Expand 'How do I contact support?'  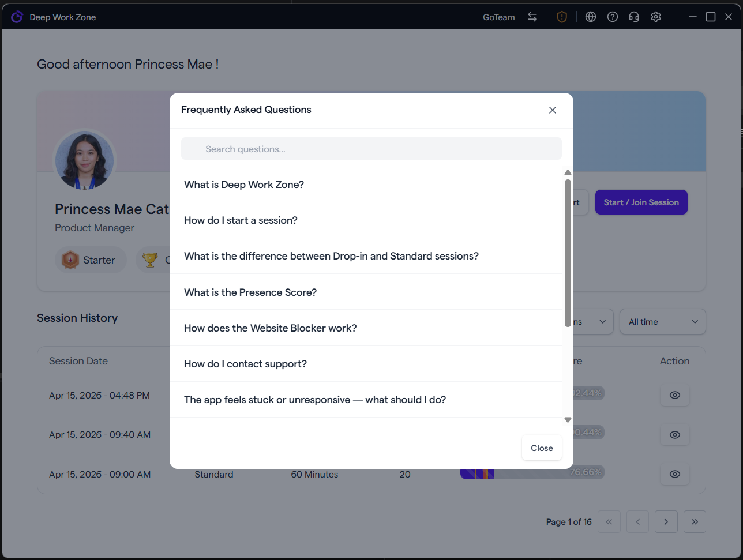(366, 364)
